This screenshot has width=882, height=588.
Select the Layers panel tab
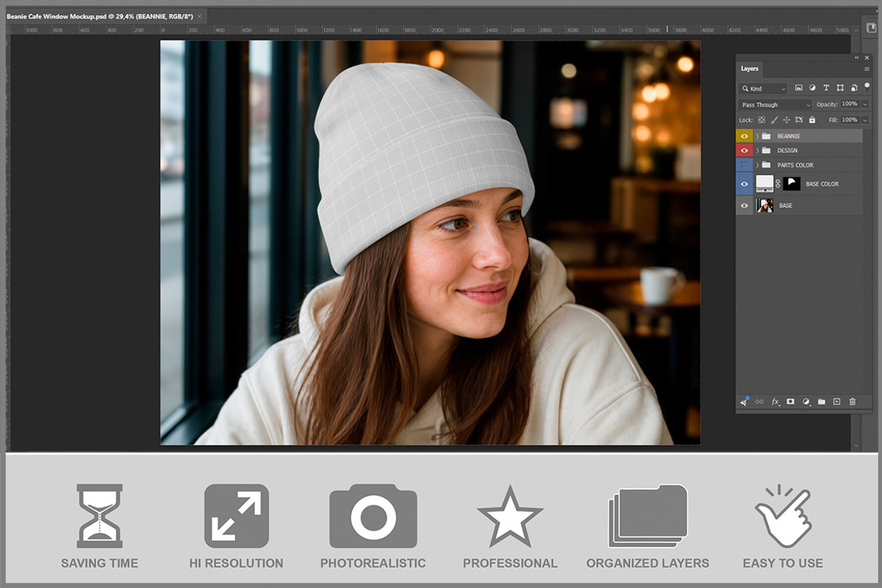pyautogui.click(x=750, y=68)
